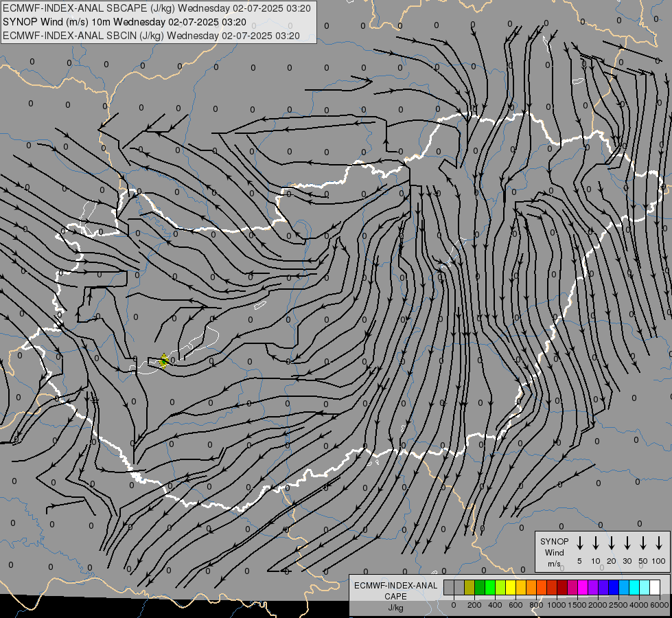Select the olive CAPE legend swatch
The image size is (672, 618).
pyautogui.click(x=470, y=587)
